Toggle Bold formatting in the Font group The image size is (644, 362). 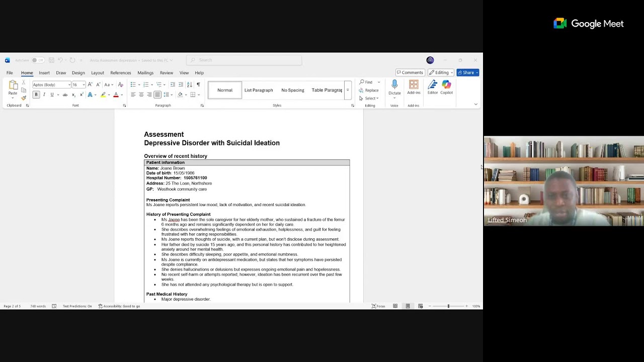[36, 95]
